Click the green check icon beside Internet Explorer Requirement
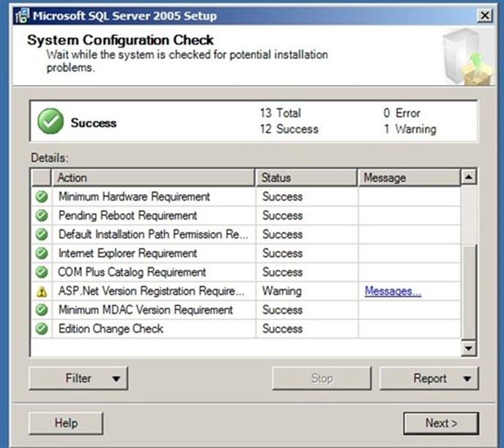504x448 pixels. pyautogui.click(x=42, y=253)
